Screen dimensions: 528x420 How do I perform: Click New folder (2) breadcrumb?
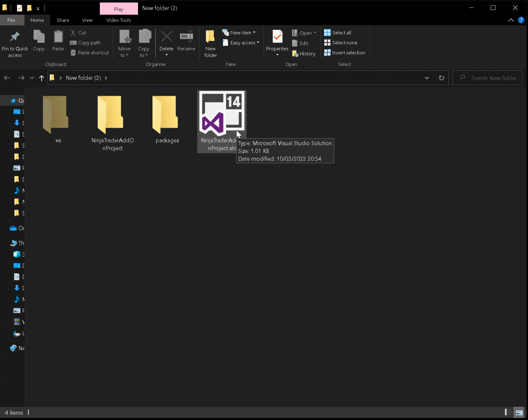(x=83, y=78)
